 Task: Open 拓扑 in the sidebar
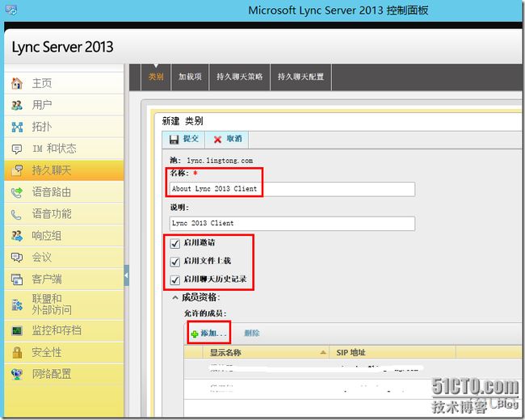pos(64,127)
